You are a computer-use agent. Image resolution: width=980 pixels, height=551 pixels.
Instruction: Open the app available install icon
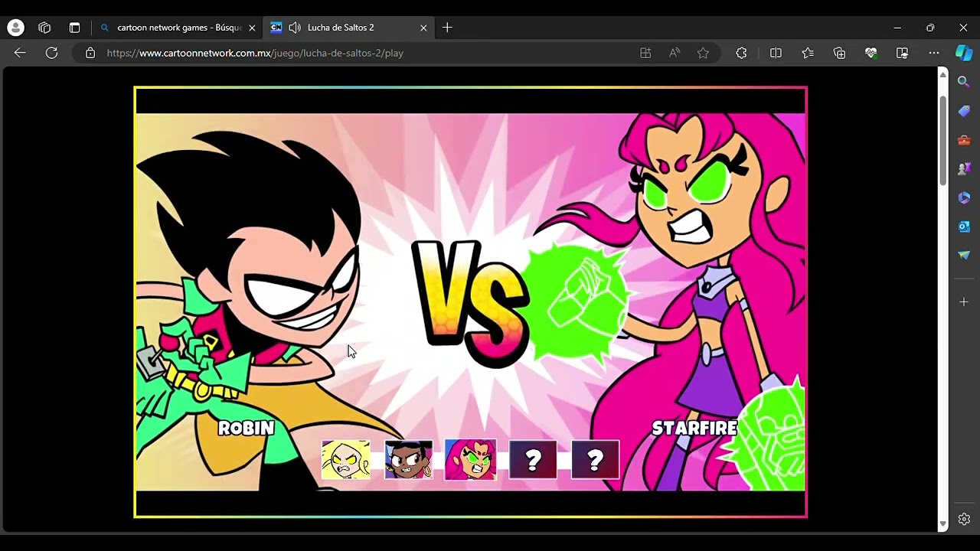pyautogui.click(x=645, y=53)
